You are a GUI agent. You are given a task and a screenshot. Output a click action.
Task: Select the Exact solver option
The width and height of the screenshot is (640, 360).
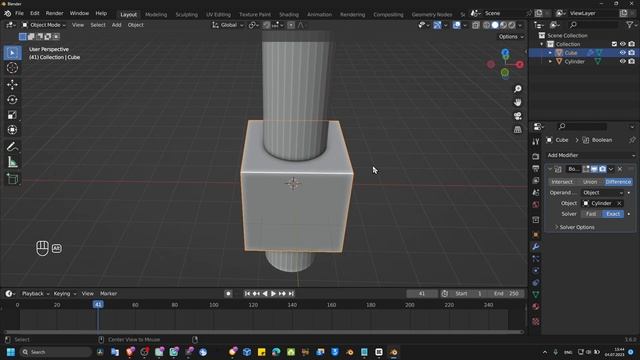click(613, 214)
